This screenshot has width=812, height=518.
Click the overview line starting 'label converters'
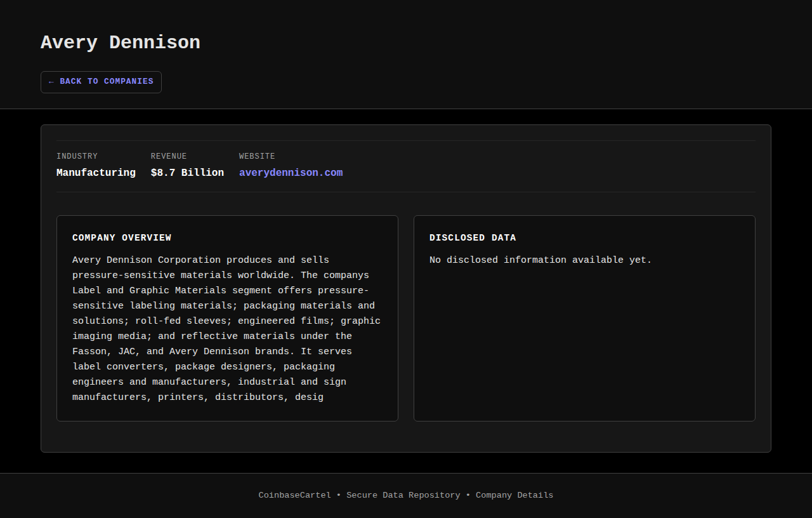click(204, 367)
